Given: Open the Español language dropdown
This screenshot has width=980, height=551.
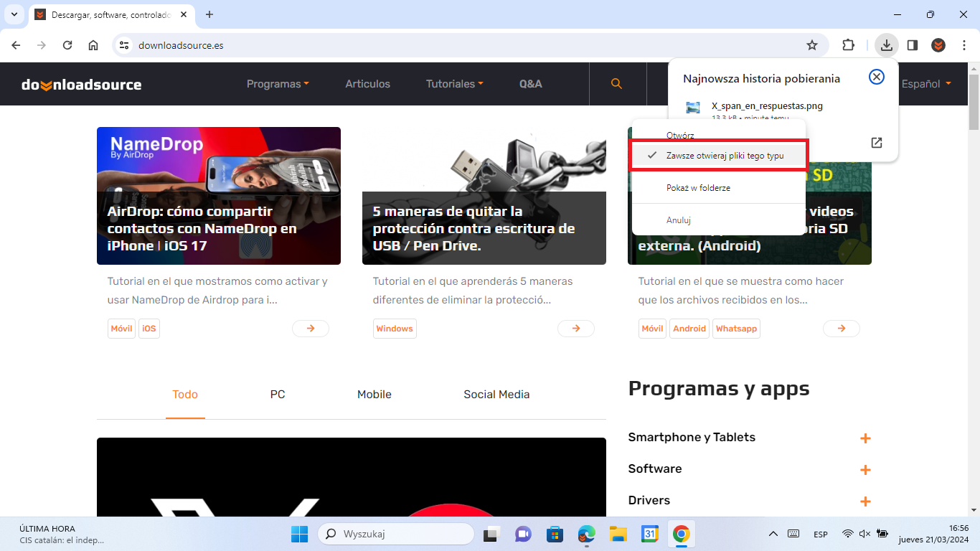Looking at the screenshot, I should point(926,84).
